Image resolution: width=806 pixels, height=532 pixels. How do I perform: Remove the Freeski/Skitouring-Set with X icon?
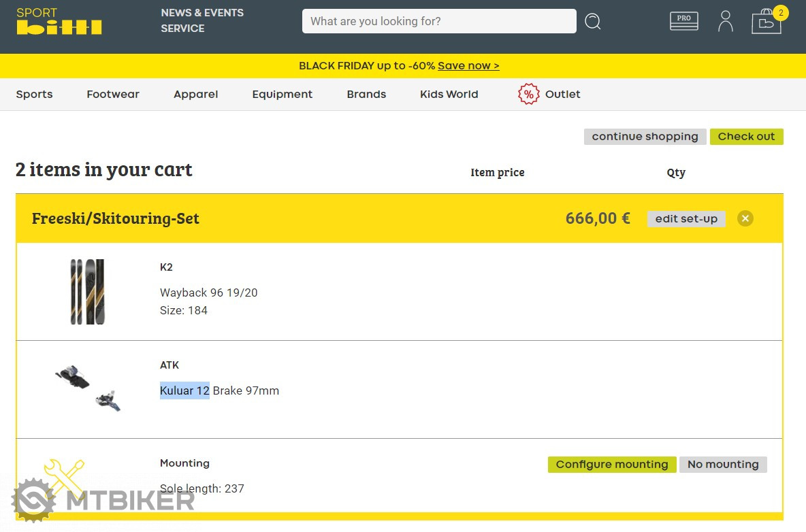(745, 218)
